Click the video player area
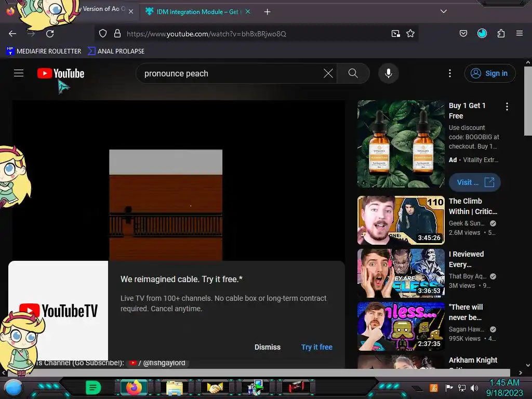This screenshot has height=399, width=532. coord(179,180)
